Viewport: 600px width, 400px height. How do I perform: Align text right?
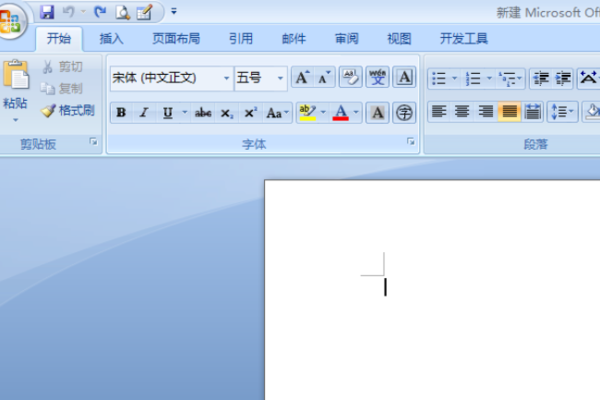(x=486, y=112)
